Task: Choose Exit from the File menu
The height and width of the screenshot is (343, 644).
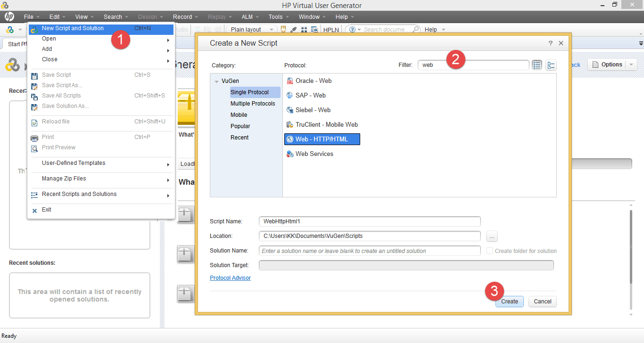Action: tap(101, 210)
